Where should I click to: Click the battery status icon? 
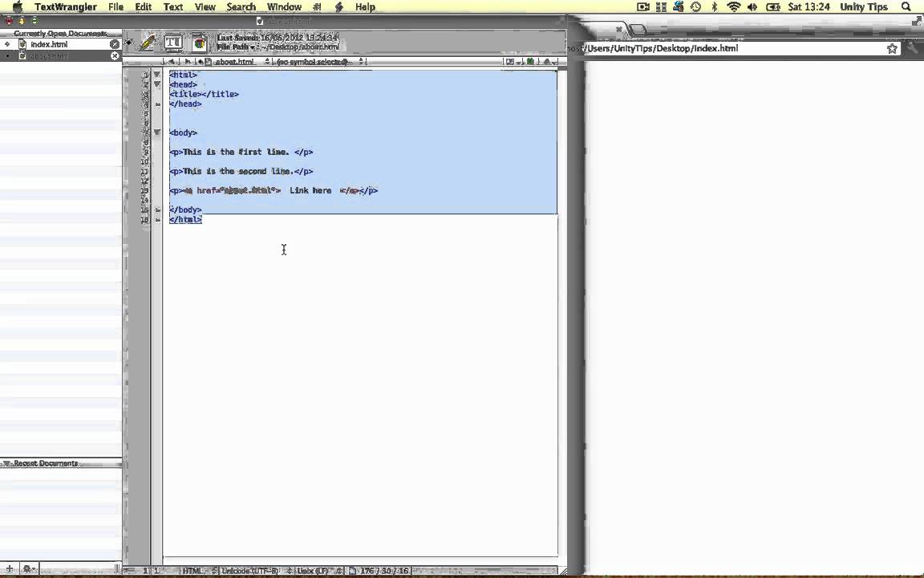pyautogui.click(x=772, y=7)
